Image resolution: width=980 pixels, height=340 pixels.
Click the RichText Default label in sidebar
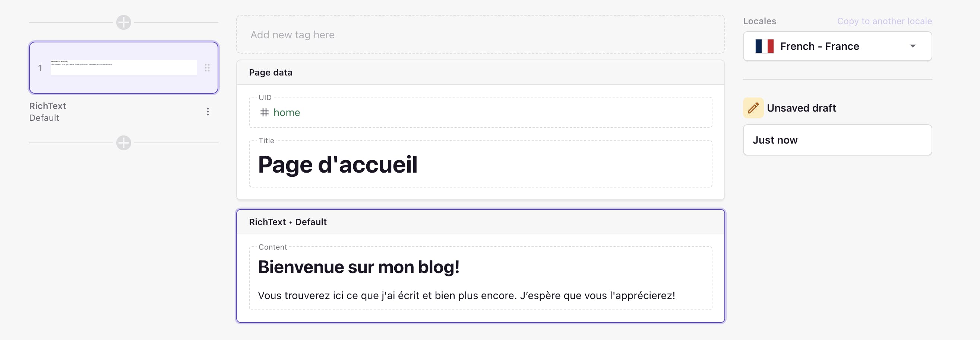pos(48,112)
